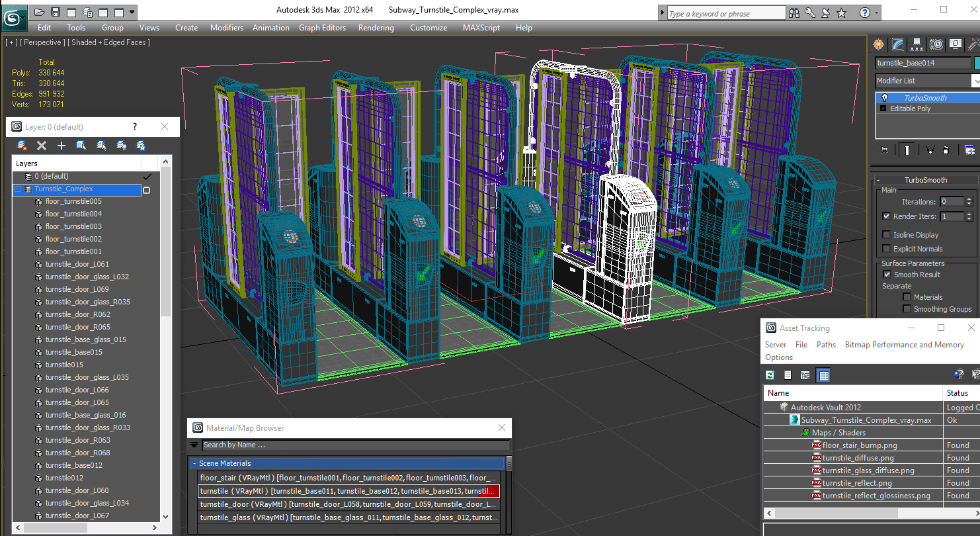The width and height of the screenshot is (980, 536).
Task: Click the Tree View icon in Asset Tracking
Action: [x=805, y=375]
